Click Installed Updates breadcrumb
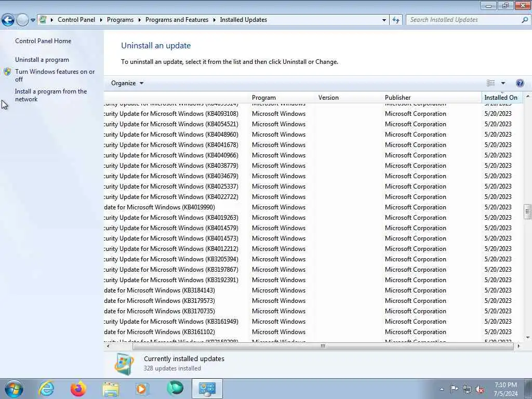This screenshot has height=399, width=532. coord(243,20)
